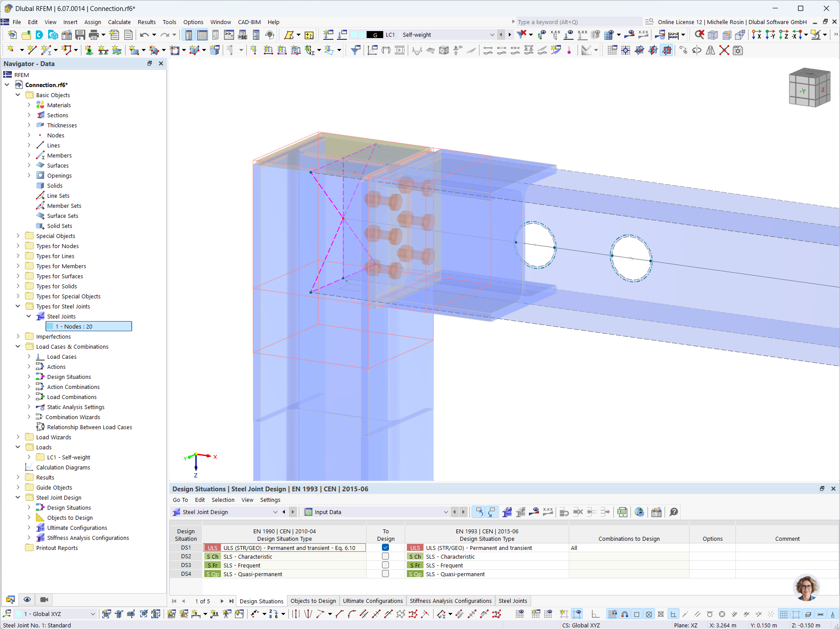
Task: Enable the DS2 To Design checkbox
Action: coord(385,556)
